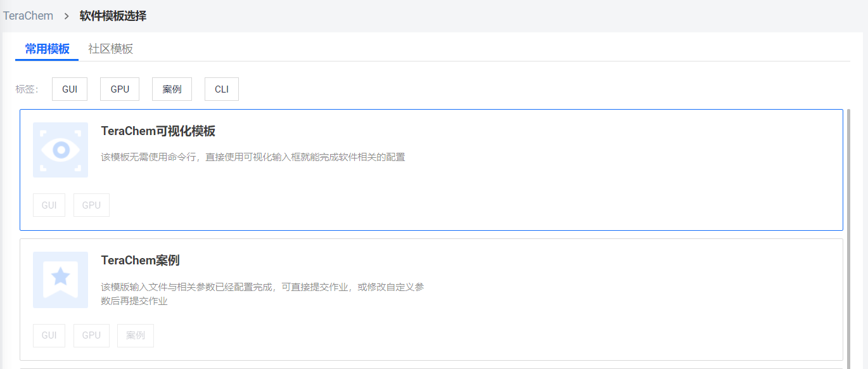Filter templates by CLI tag
Screen dimensions: 868x369
point(222,89)
